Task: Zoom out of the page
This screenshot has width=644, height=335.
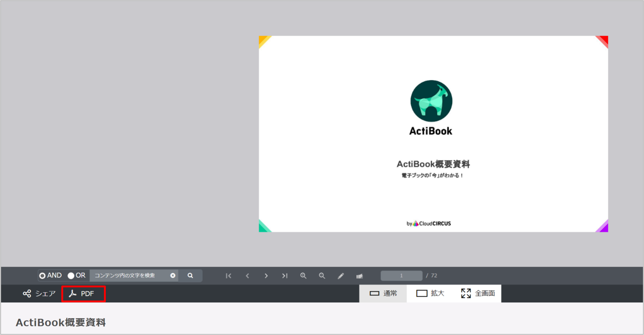Action: tap(322, 276)
